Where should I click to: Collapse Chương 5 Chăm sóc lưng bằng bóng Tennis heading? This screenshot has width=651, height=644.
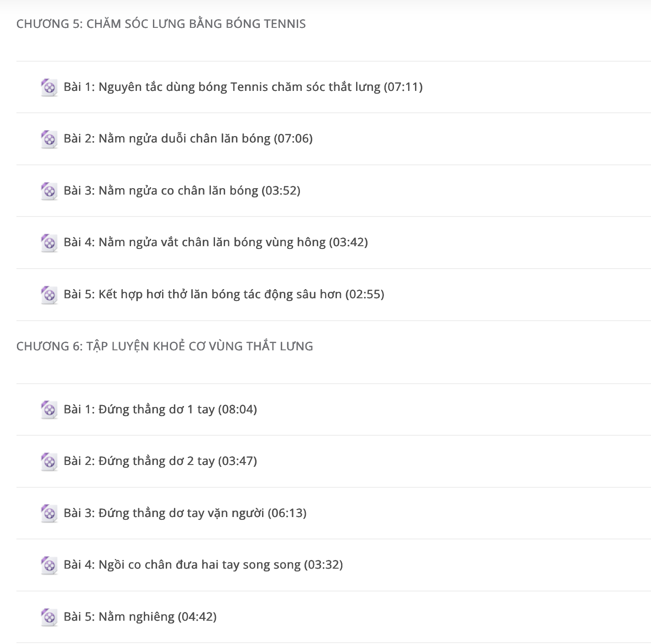click(161, 24)
